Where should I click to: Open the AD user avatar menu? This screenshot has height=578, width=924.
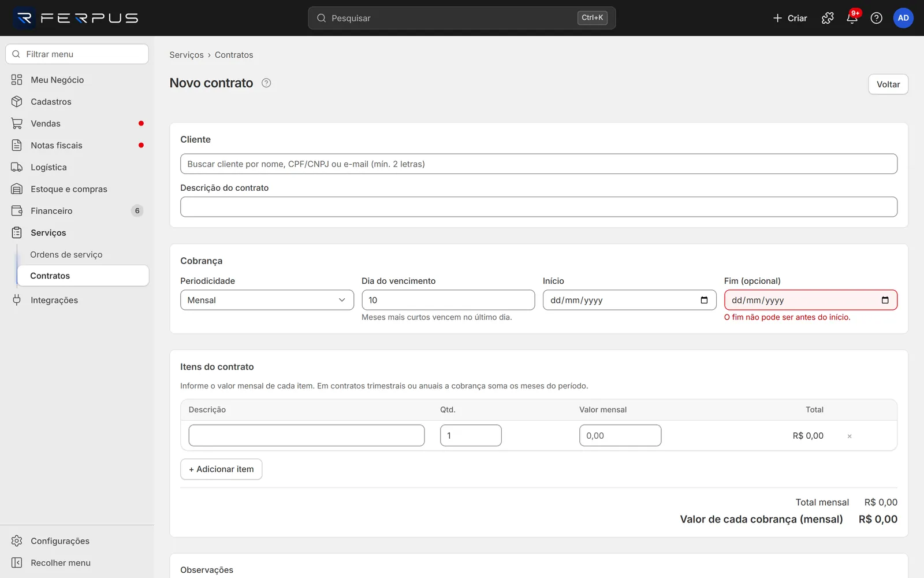pos(903,18)
